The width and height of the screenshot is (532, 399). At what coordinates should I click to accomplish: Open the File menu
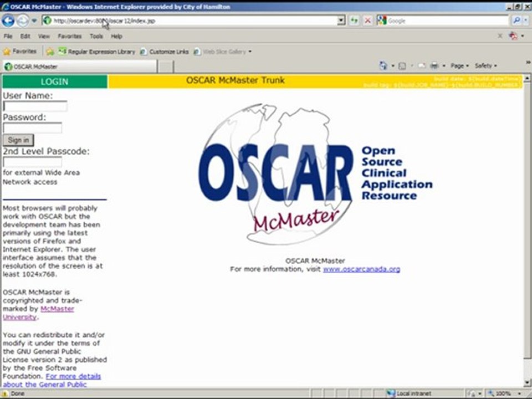[x=8, y=36]
